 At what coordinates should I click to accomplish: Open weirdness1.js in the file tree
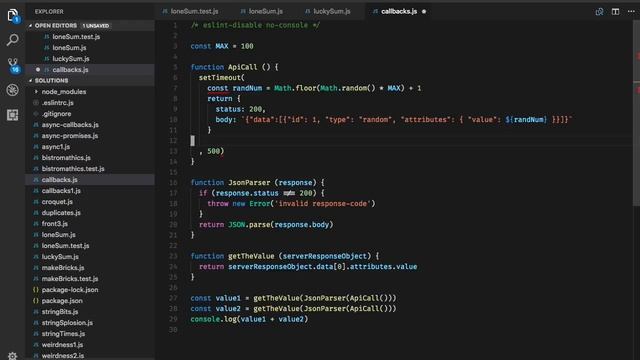coord(62,345)
